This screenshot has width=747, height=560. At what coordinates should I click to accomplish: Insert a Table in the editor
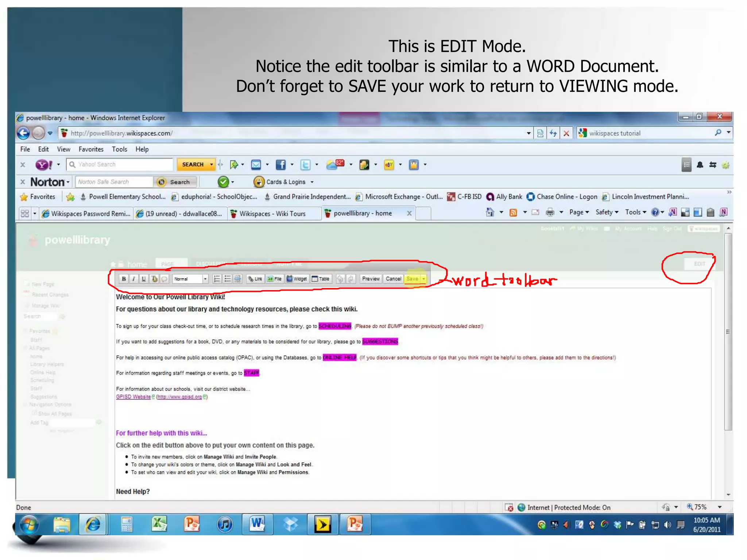pyautogui.click(x=321, y=279)
